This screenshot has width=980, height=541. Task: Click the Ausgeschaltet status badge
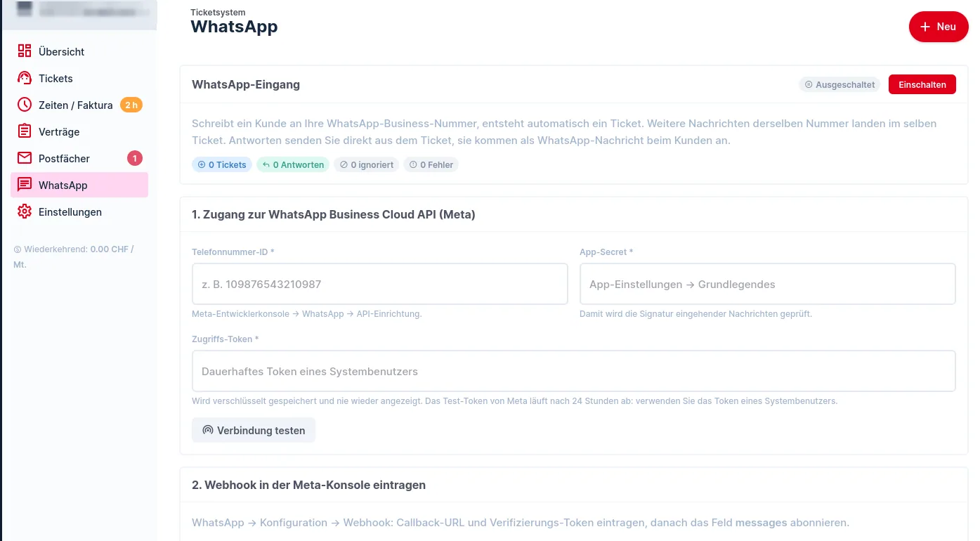[839, 84]
